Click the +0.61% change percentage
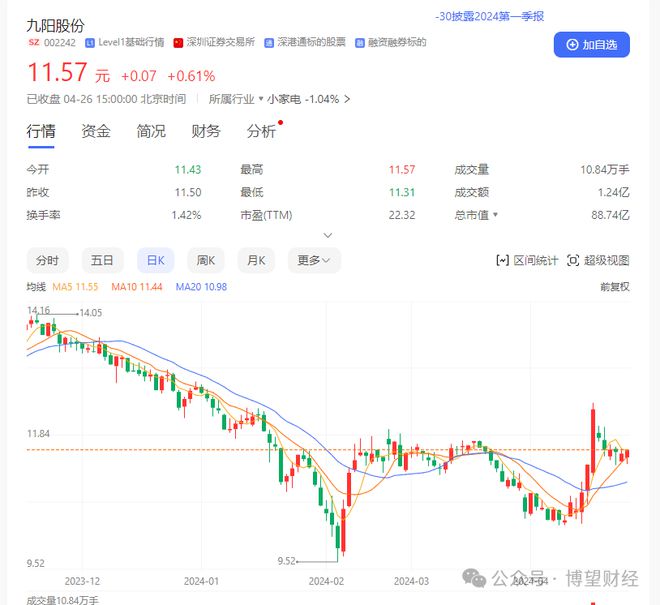The width and height of the screenshot is (660, 605). point(192,76)
